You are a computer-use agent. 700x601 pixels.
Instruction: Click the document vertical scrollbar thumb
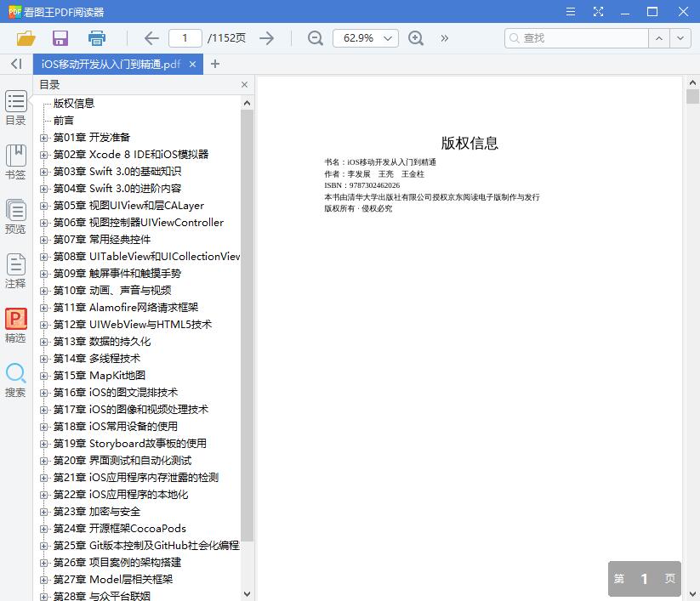pyautogui.click(x=692, y=96)
